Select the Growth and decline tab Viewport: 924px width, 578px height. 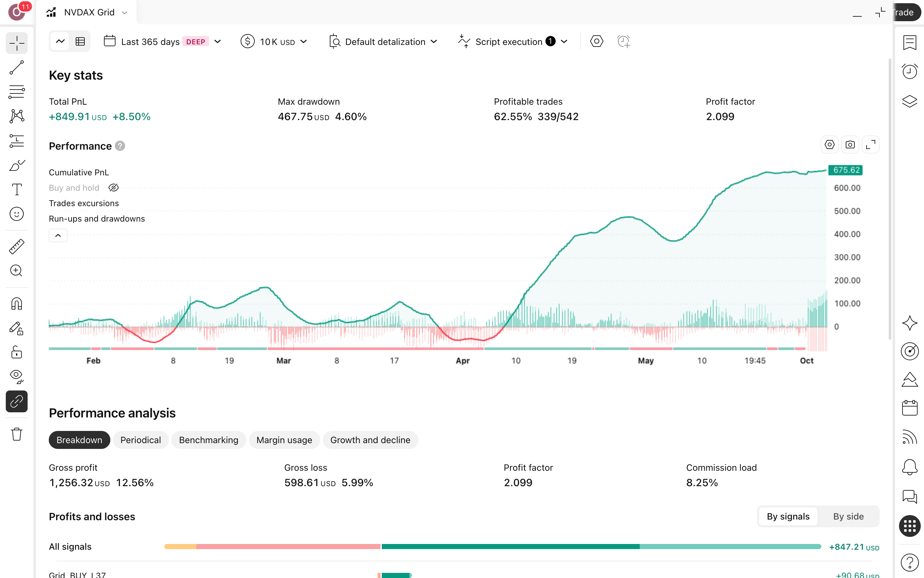(370, 440)
